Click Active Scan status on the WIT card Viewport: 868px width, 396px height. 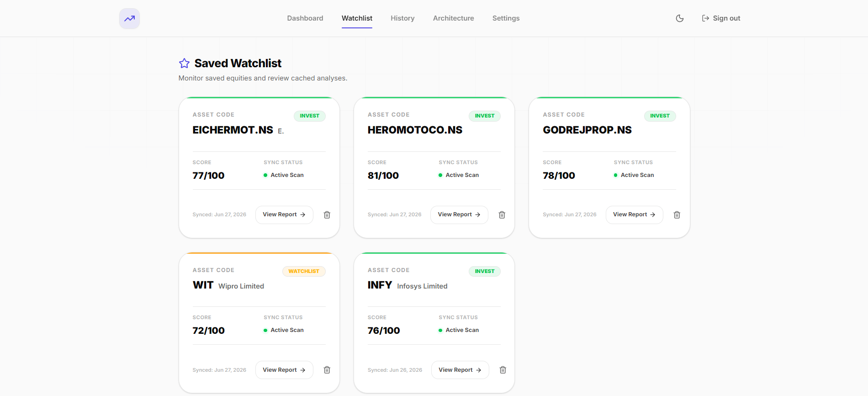click(284, 330)
